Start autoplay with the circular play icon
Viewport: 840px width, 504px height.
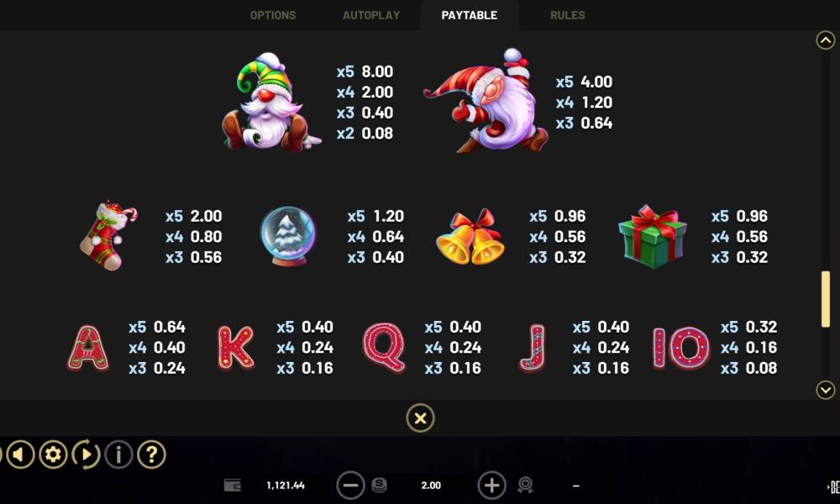pos(86,454)
